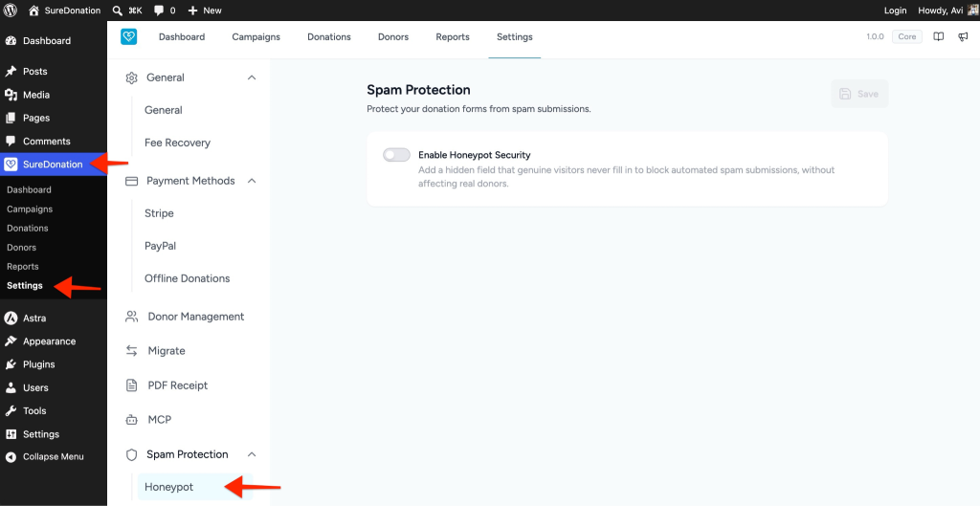Click the MCP robot icon
Viewport: 980px width, 506px height.
[x=131, y=419]
